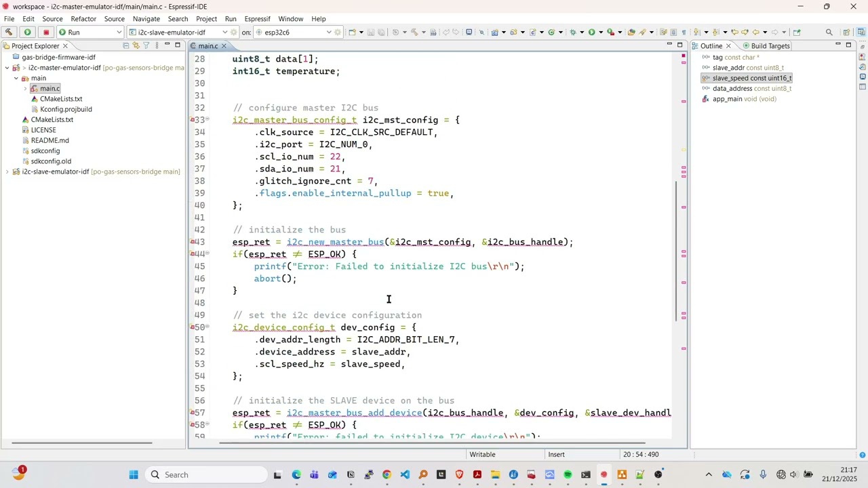Open Spotify from the taskbar
868x488 pixels.
[x=568, y=474]
